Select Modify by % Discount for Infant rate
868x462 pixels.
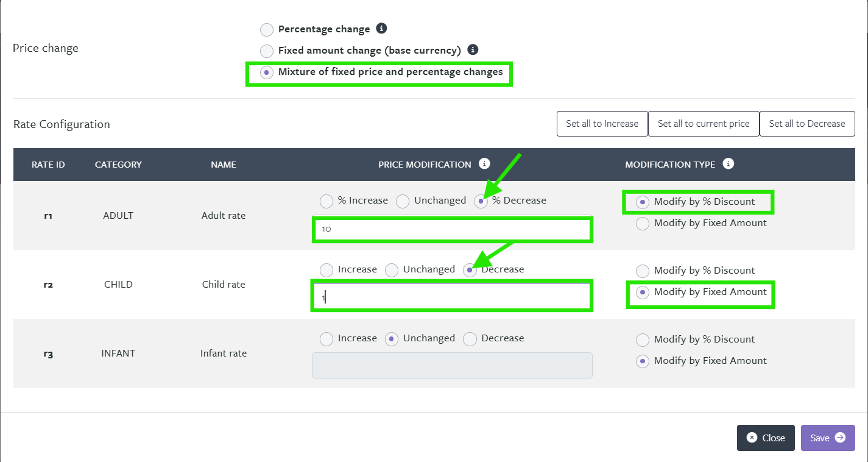(x=643, y=340)
